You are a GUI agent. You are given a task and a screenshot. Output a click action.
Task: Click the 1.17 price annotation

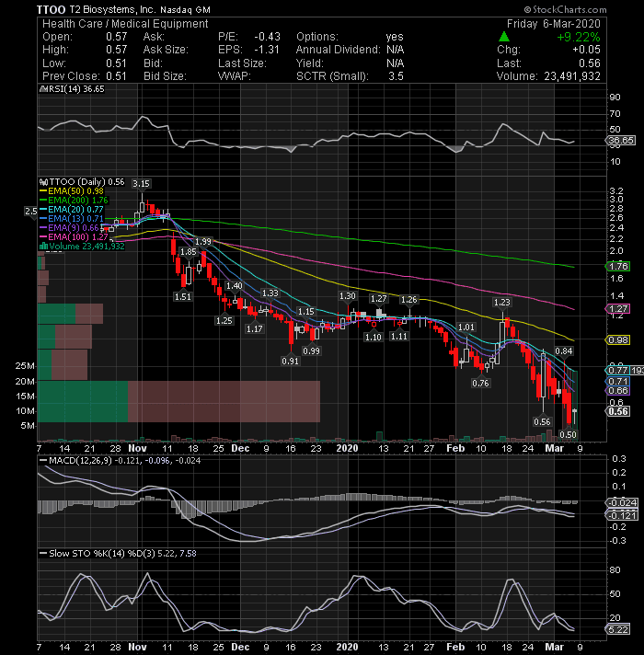click(x=254, y=329)
